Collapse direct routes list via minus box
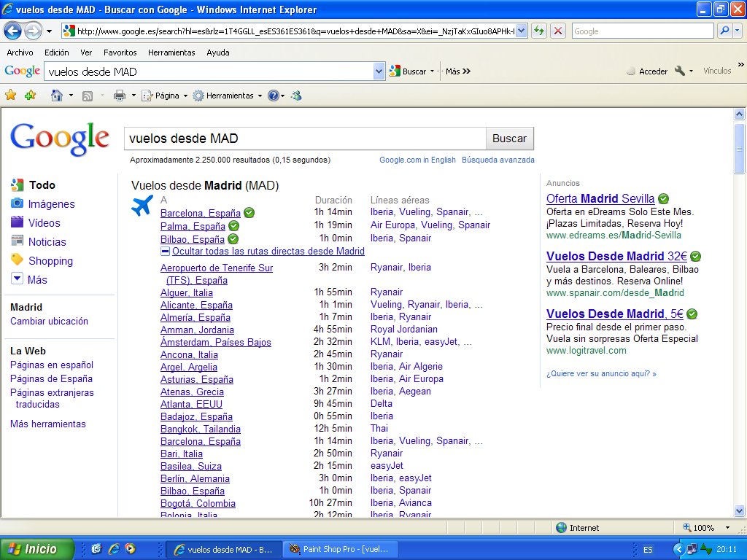This screenshot has height=560, width=747. (165, 252)
